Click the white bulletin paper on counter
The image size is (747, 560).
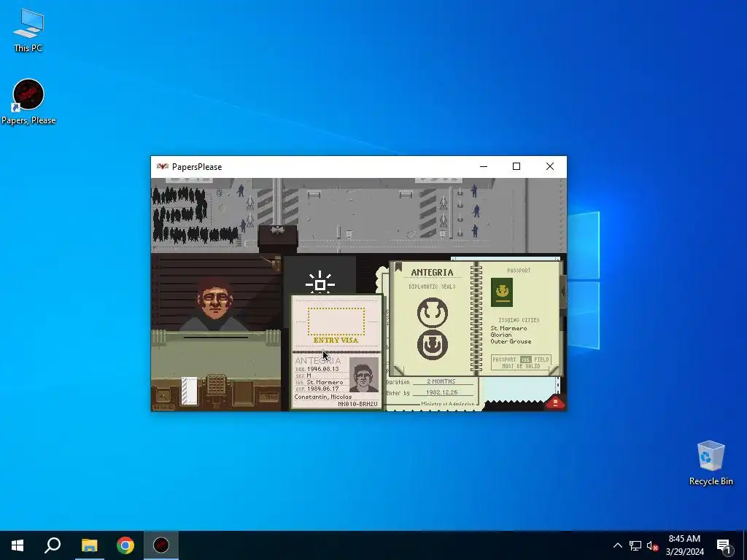(189, 391)
